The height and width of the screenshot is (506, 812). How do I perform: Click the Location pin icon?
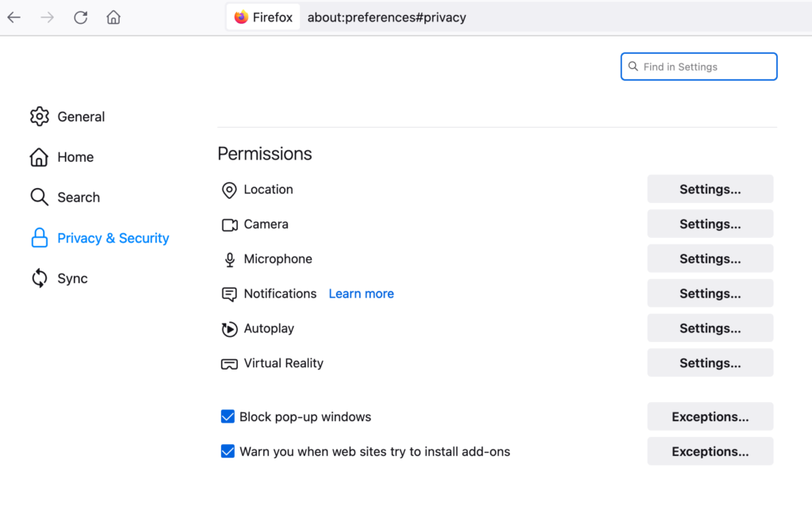click(229, 190)
